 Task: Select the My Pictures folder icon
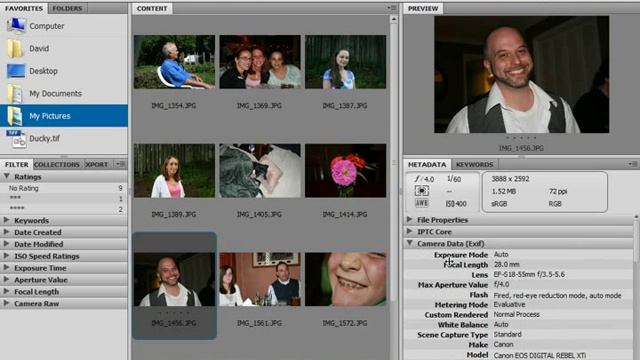(15, 116)
